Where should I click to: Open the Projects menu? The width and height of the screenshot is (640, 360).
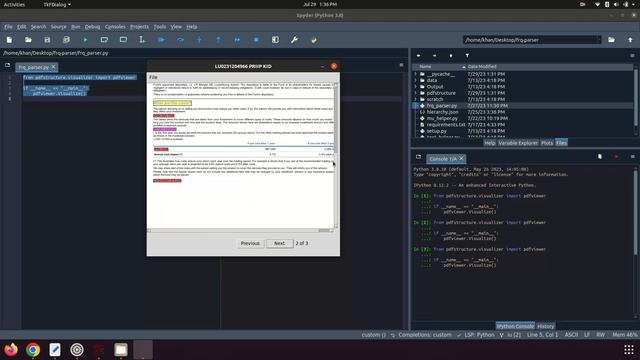tap(140, 27)
